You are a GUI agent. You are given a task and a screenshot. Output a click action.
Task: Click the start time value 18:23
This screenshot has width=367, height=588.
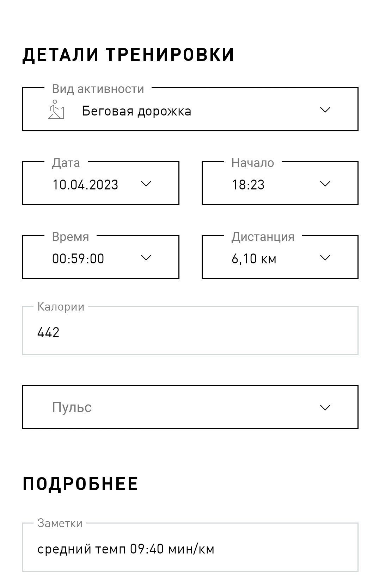tap(248, 185)
